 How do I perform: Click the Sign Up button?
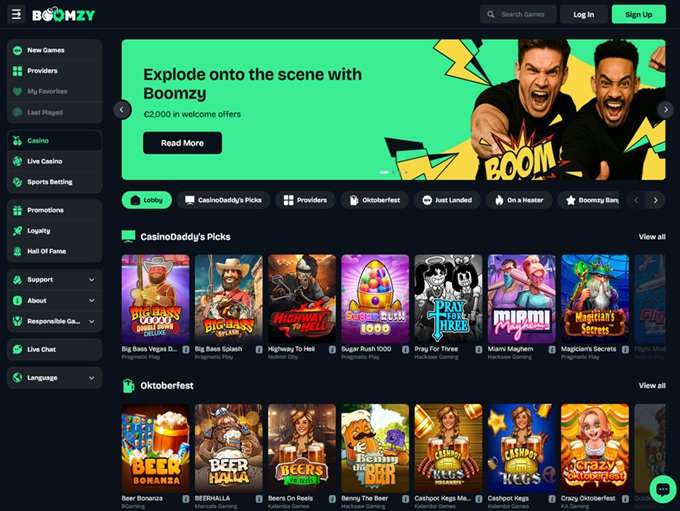638,14
